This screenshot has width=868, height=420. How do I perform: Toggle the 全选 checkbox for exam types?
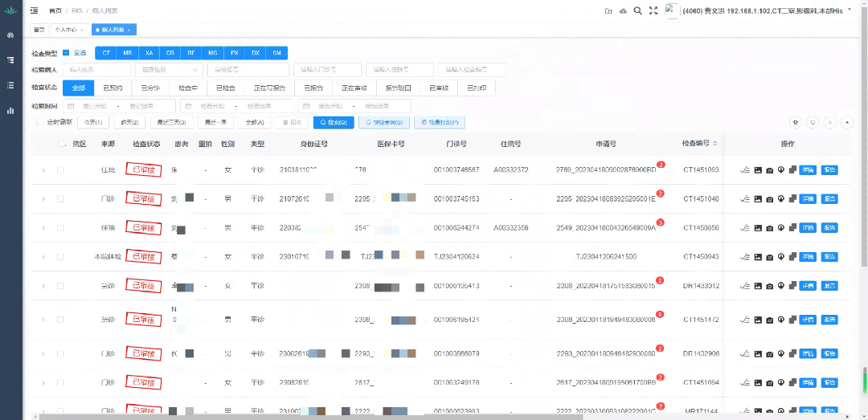(66, 53)
